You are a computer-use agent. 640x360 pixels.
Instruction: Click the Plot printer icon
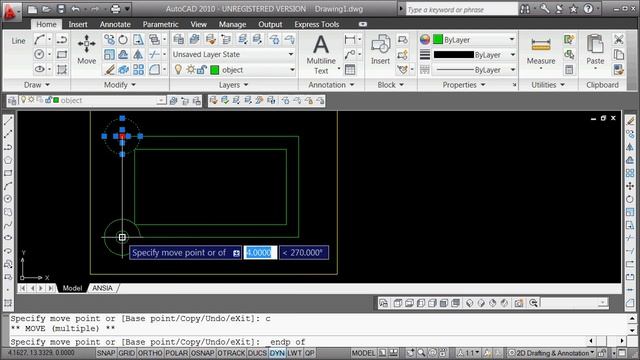pos(116,9)
